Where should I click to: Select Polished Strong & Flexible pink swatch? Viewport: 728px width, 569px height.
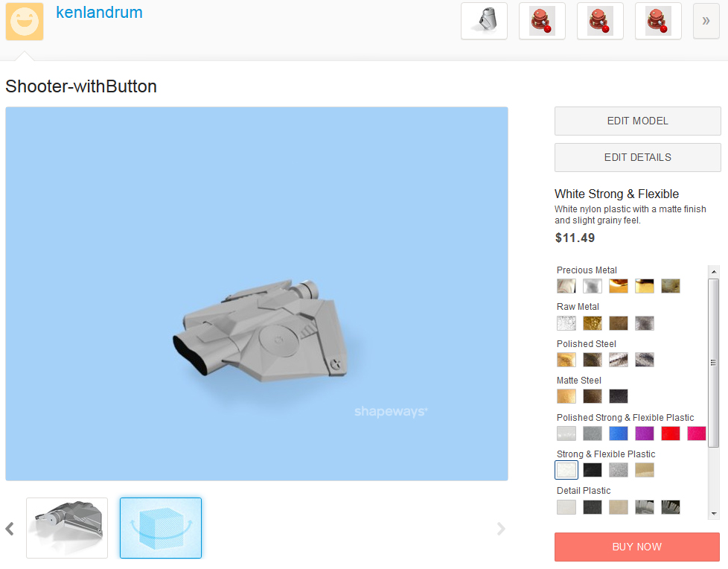[x=697, y=433]
